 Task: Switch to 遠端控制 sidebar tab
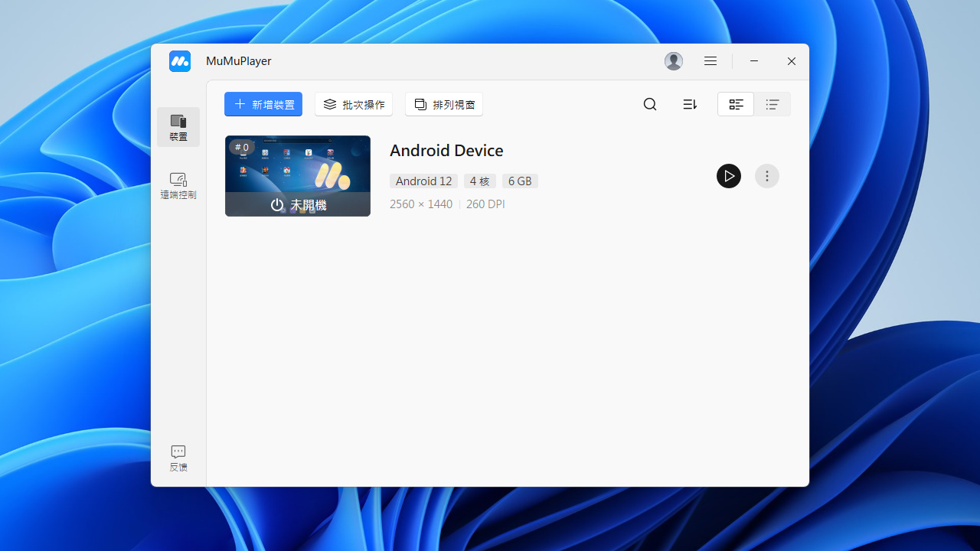pos(178,186)
